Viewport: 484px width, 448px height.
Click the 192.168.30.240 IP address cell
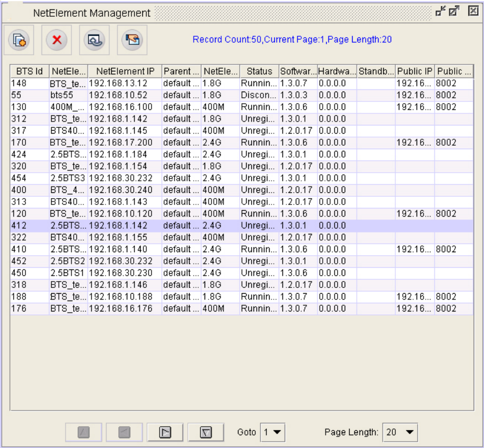[x=124, y=190]
